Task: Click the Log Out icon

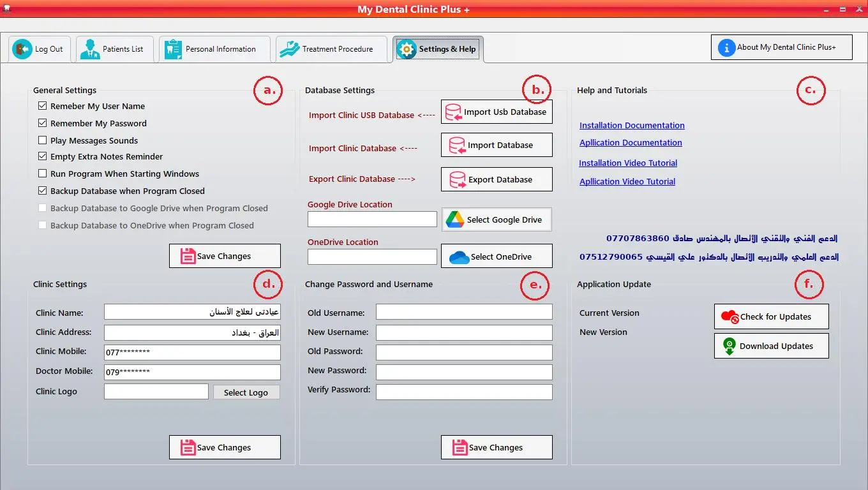Action: pos(22,48)
